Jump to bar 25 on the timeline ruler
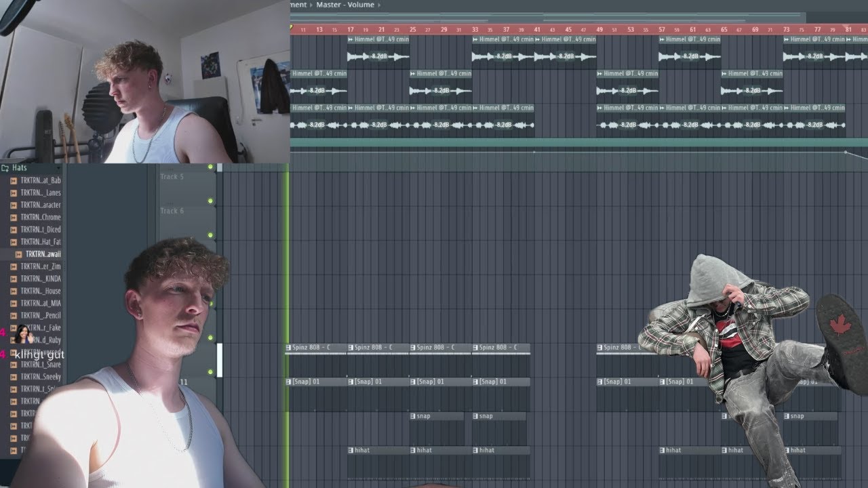The height and width of the screenshot is (488, 868). pos(413,29)
